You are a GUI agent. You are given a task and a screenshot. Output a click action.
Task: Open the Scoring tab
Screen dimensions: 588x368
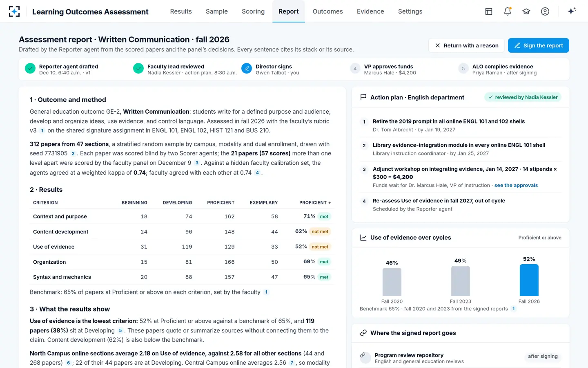(x=253, y=11)
